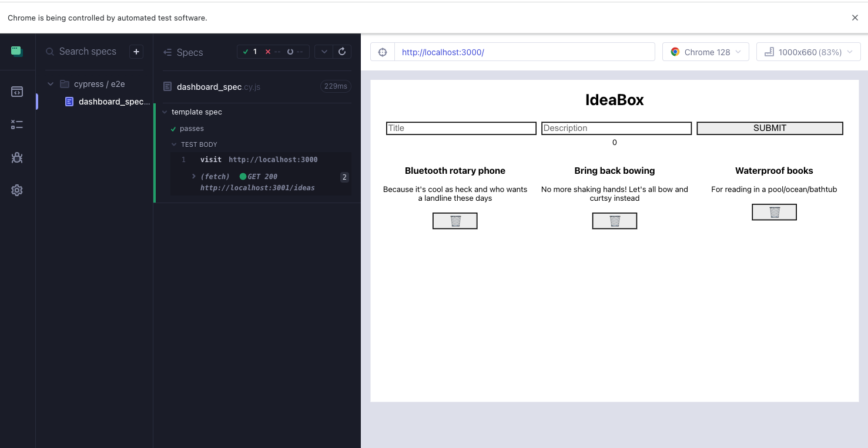Open the Runs page from the sidebar

(17, 124)
